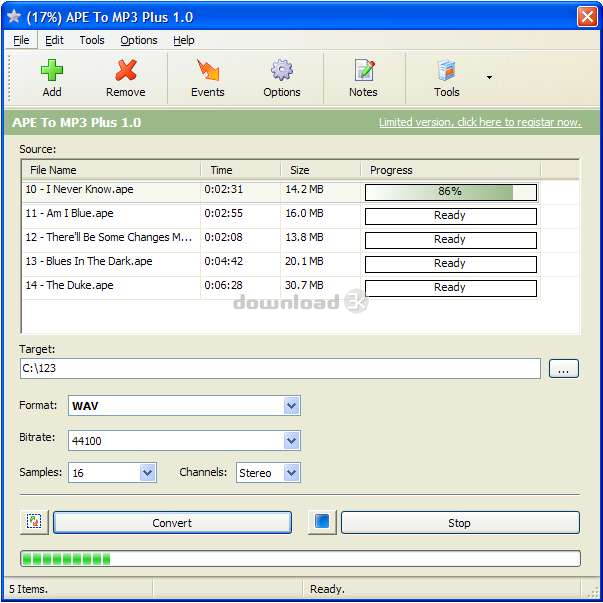Click Ready status of The Duke row
The image size is (603, 603).
point(450,288)
